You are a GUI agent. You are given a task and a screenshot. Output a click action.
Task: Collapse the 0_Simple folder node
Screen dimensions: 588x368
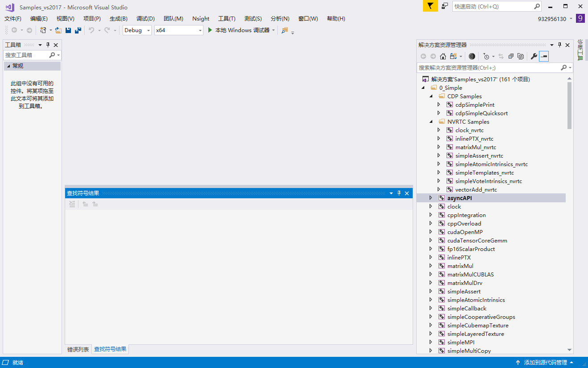[423, 88]
